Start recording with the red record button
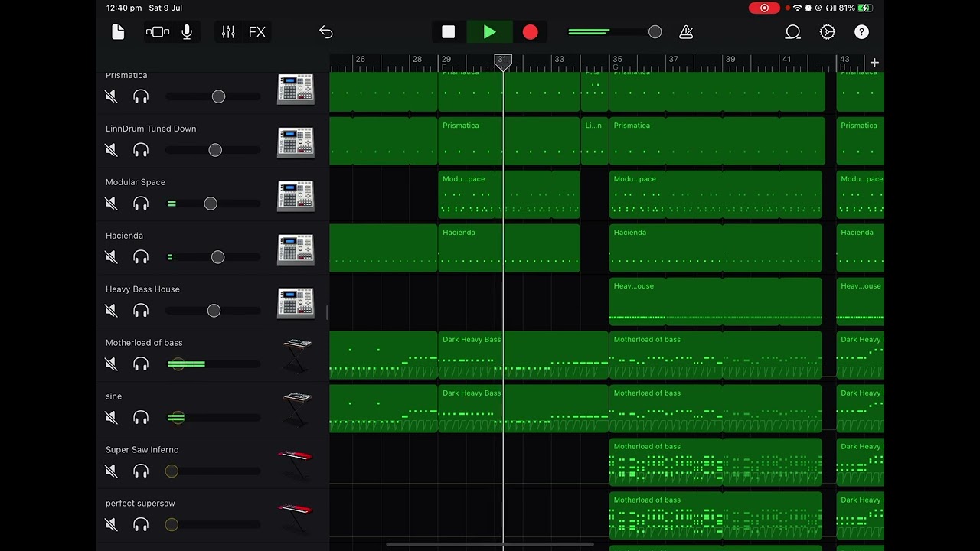The height and width of the screenshot is (551, 980). point(531,32)
